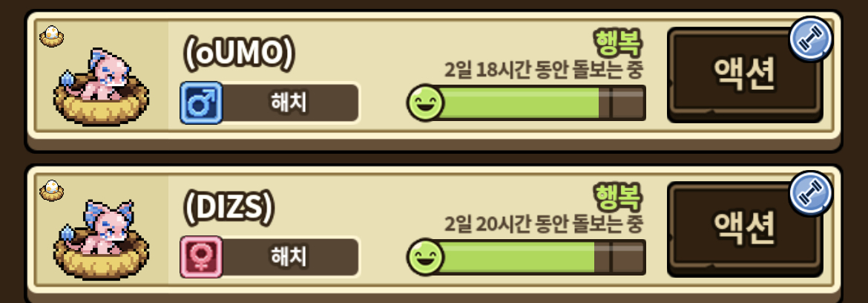Open the 액션 button for oUMO
This screenshot has width=868, height=303.
[x=745, y=75]
